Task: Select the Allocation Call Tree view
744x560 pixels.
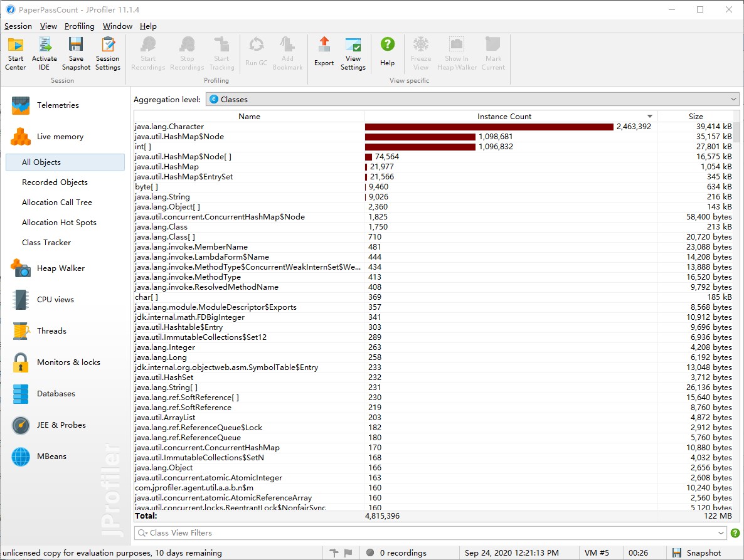Action: (65, 203)
